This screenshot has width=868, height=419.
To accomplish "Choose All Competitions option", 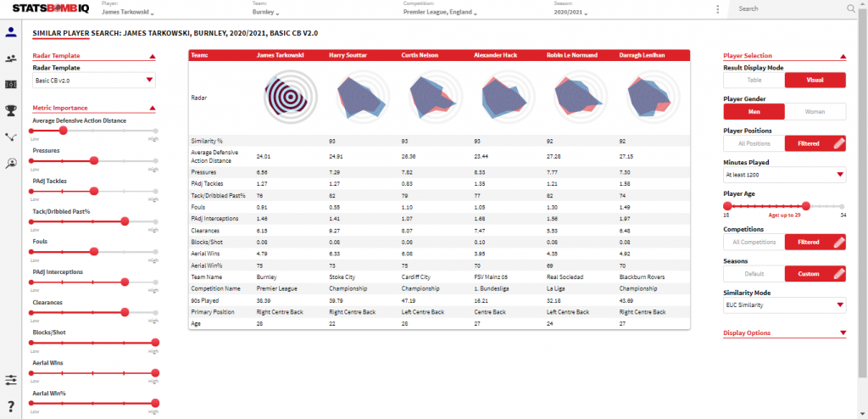I will tap(754, 243).
